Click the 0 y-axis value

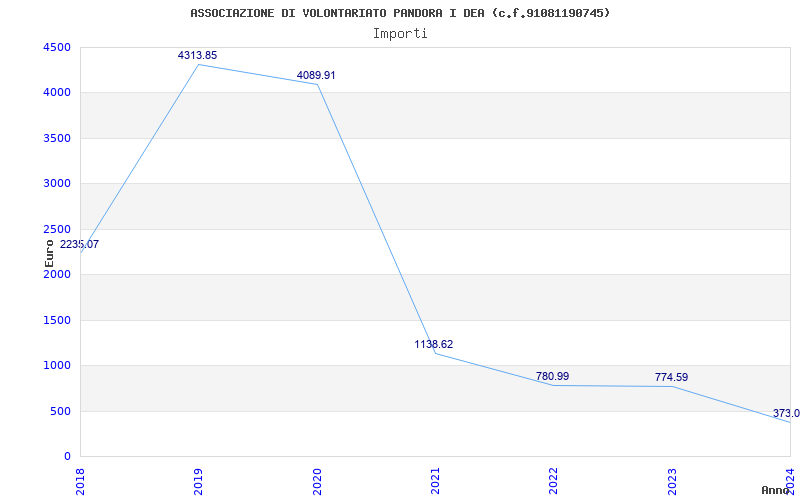point(67,457)
